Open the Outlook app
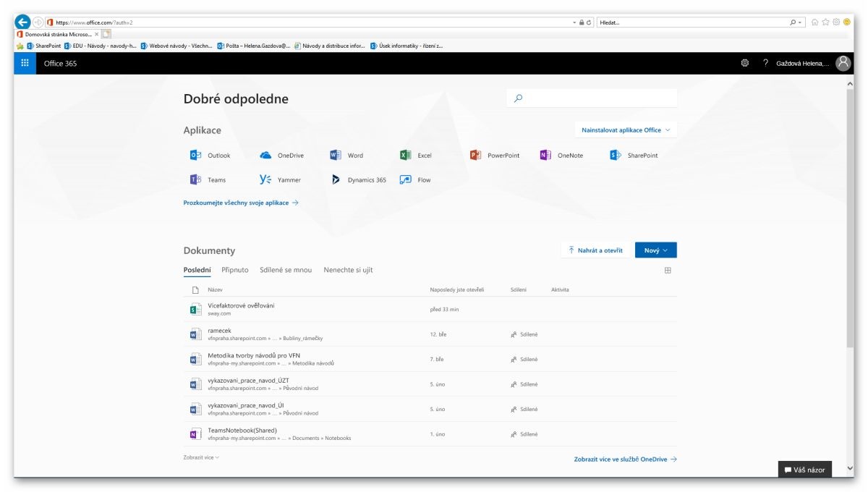Viewport: 868px width, 492px height. pos(210,155)
